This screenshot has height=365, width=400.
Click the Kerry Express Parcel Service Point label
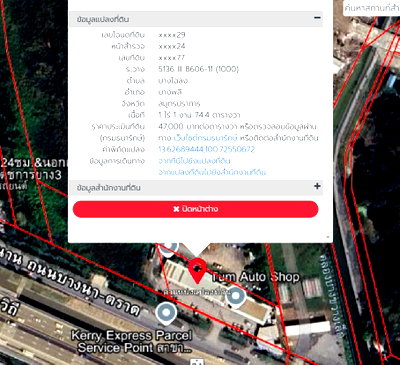[132, 342]
